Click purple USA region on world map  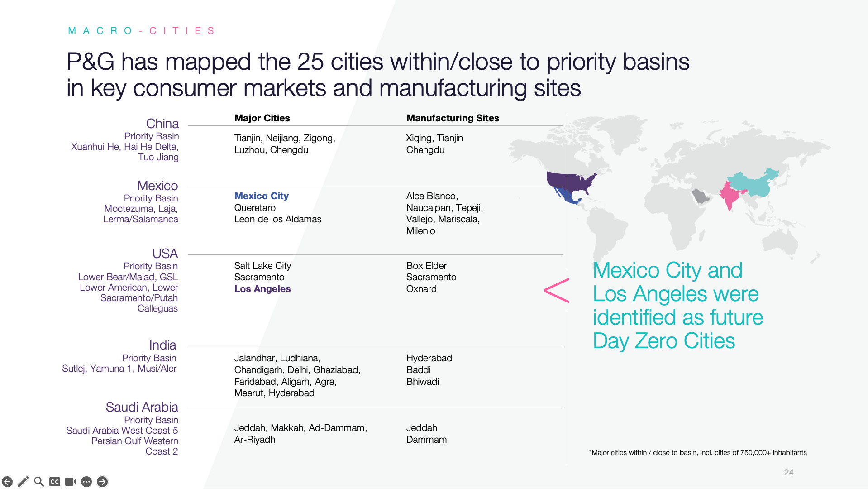click(x=571, y=182)
